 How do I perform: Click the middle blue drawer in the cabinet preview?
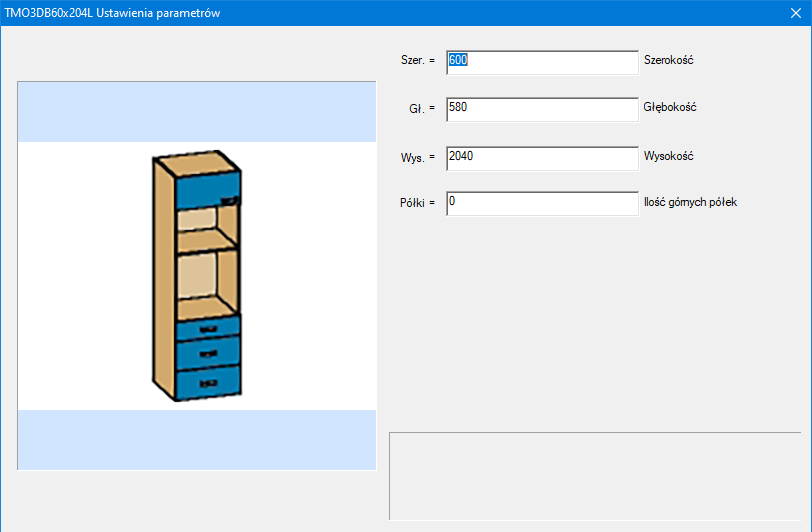208,353
